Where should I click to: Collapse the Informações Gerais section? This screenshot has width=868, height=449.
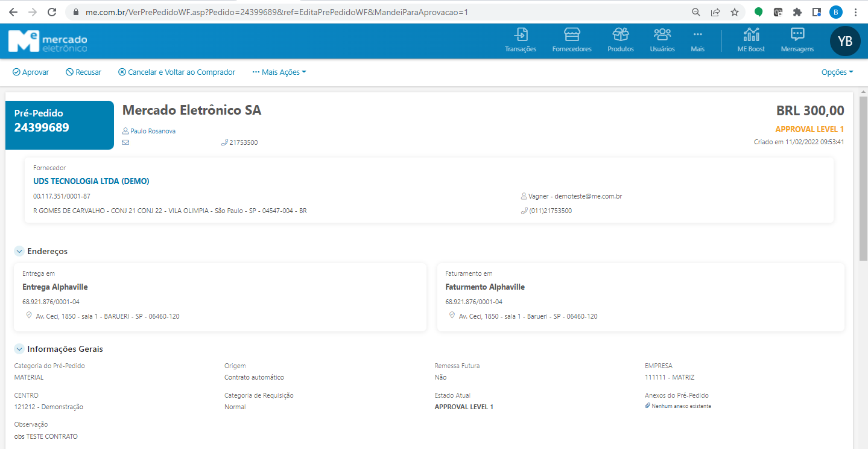point(19,349)
